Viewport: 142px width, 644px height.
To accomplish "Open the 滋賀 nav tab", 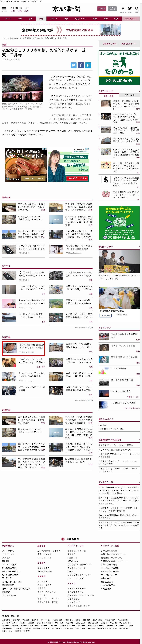I will tap(30, 19).
